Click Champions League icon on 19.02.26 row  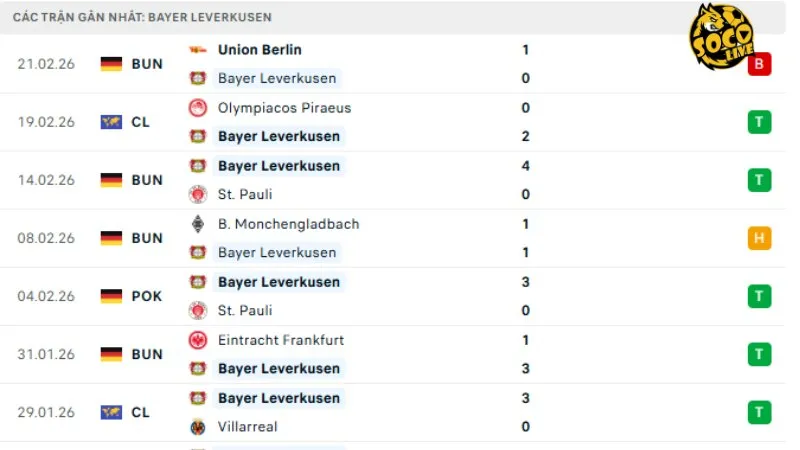pos(111,122)
